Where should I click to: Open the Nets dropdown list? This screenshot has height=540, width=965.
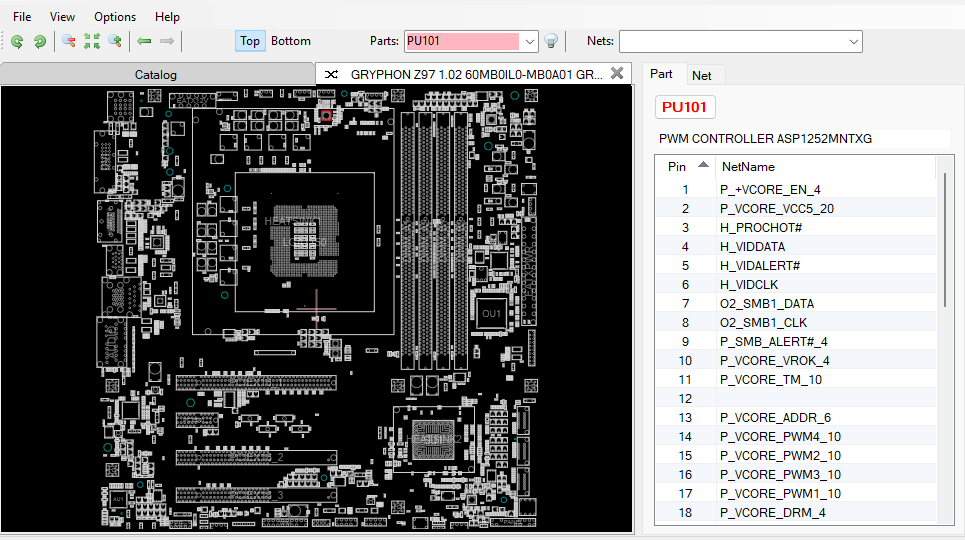853,41
